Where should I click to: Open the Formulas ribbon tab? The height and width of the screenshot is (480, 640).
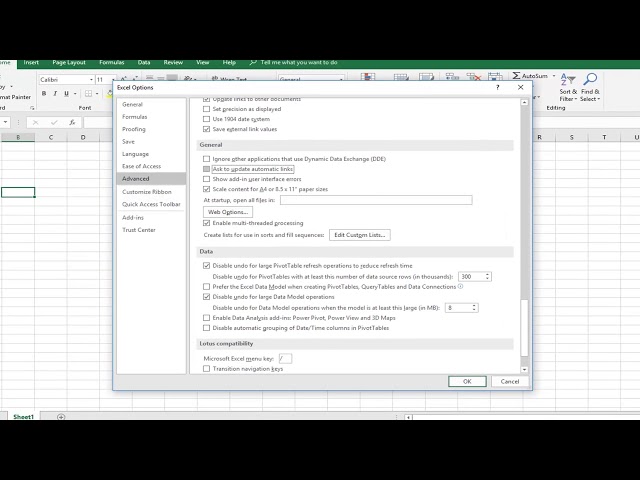(x=111, y=62)
